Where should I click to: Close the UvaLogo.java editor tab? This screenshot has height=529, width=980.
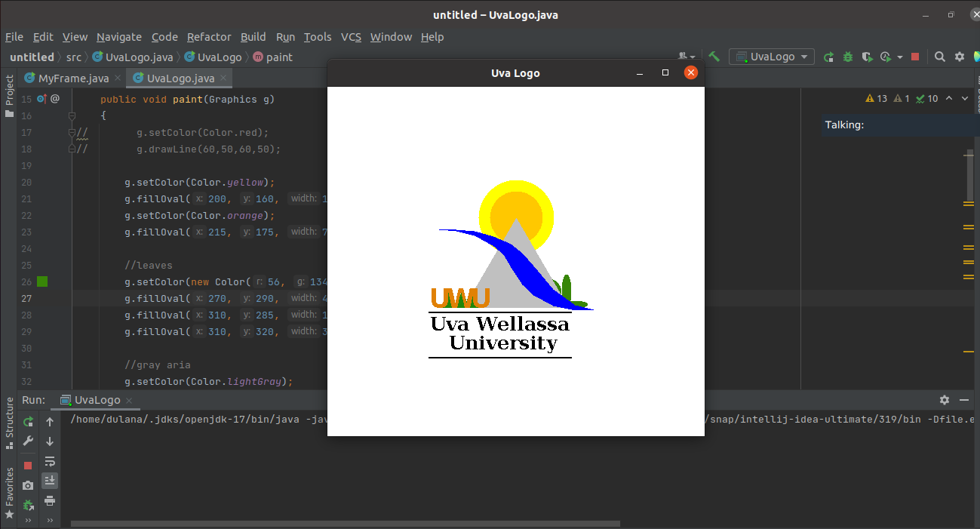pos(224,78)
